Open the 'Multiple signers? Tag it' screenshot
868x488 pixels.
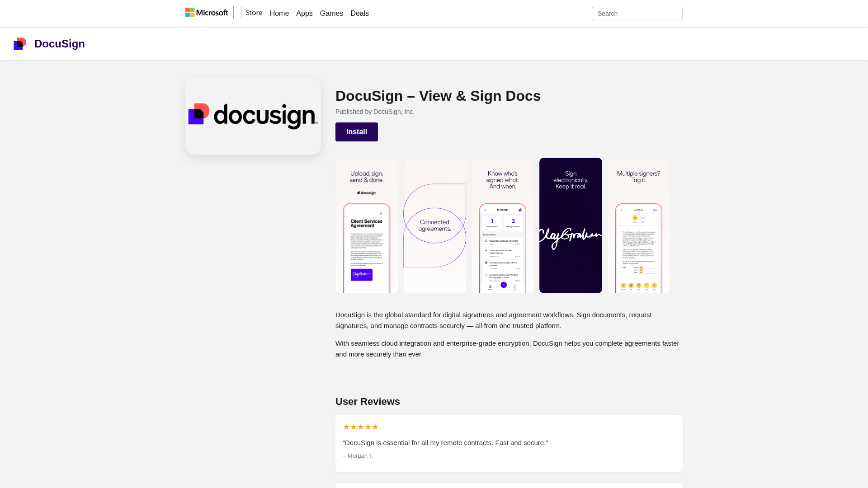point(639,225)
